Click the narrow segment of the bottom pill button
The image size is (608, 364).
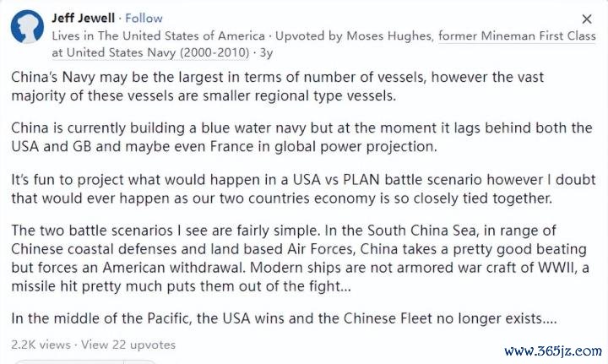pos(139,362)
